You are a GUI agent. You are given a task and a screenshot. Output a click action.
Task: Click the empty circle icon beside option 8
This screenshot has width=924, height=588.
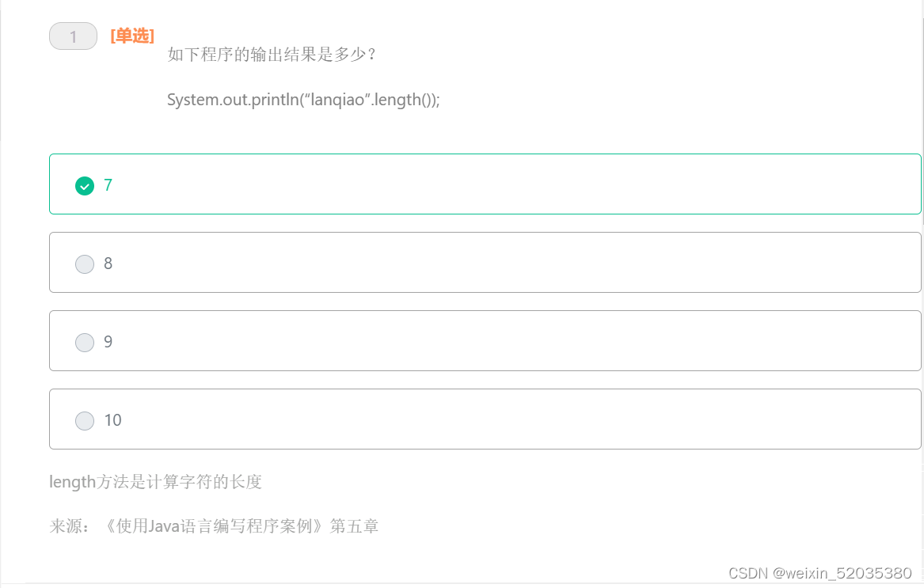85,264
